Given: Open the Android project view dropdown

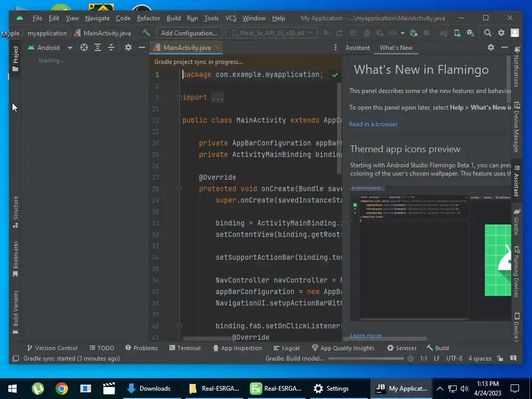Looking at the screenshot, I should (50, 47).
